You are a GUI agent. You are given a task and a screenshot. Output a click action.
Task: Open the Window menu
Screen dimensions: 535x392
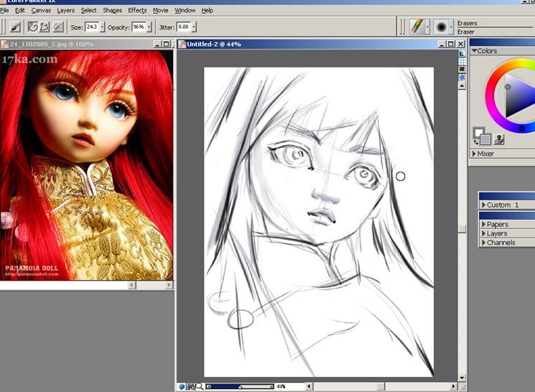tap(185, 10)
